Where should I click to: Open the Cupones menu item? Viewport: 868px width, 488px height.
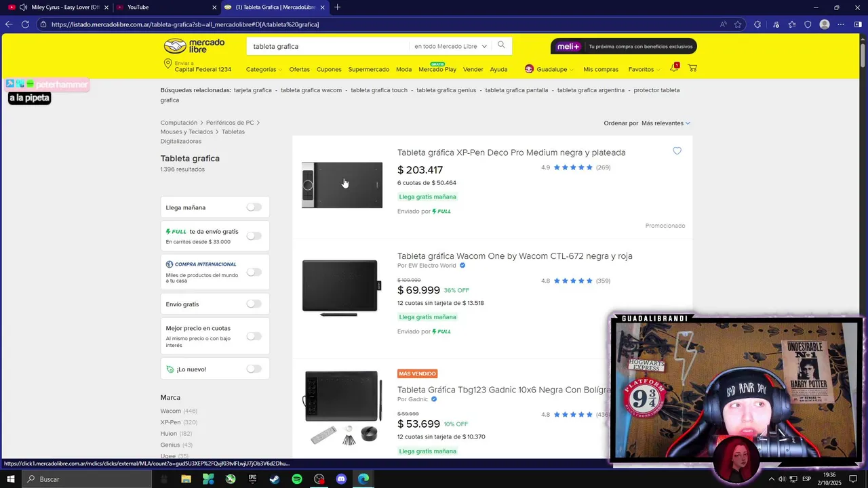(329, 69)
